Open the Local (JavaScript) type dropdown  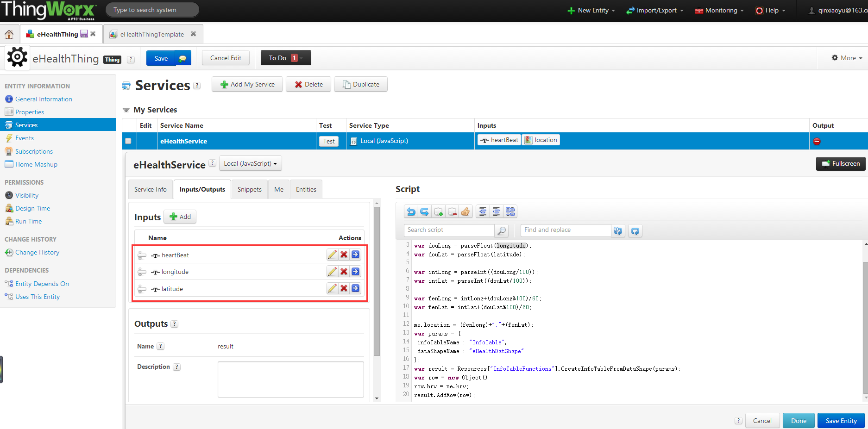click(250, 163)
